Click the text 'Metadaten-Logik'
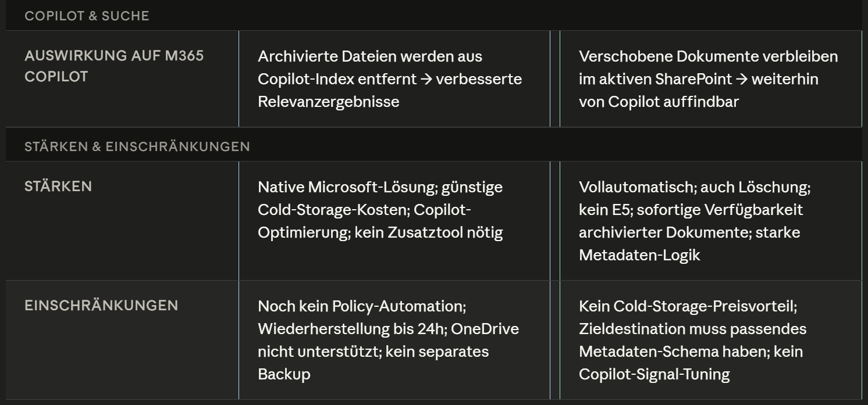This screenshot has width=868, height=405. [639, 255]
